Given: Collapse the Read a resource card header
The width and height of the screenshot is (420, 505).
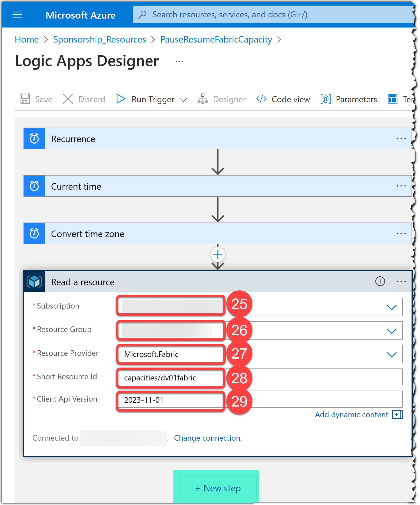Looking at the screenshot, I should click(x=218, y=282).
